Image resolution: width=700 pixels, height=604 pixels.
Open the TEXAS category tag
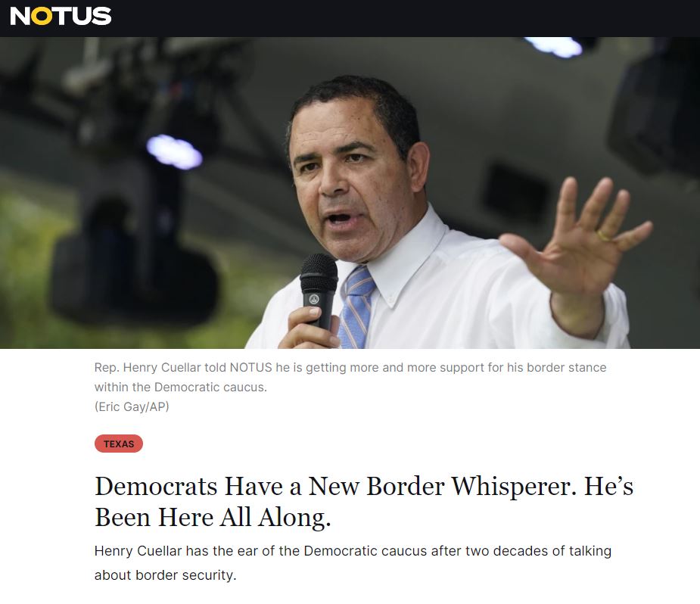point(119,444)
